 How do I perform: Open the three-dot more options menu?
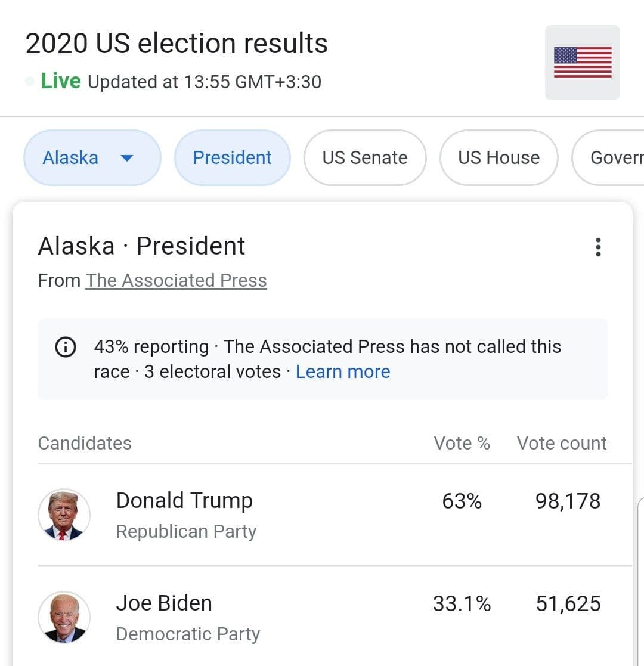[598, 247]
